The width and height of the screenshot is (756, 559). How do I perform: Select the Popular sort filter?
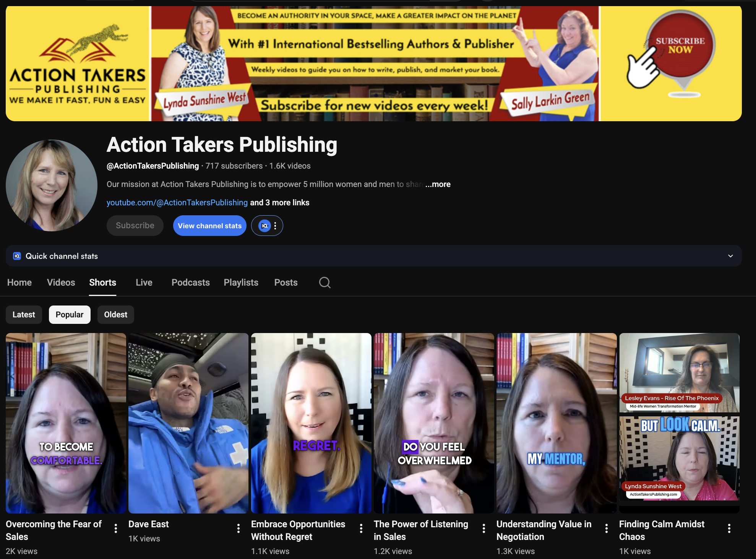pyautogui.click(x=70, y=315)
